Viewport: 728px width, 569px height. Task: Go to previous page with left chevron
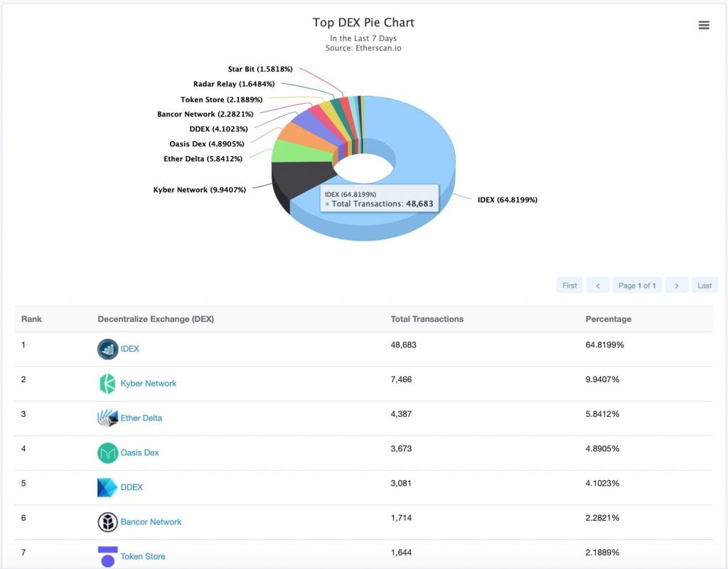point(598,285)
